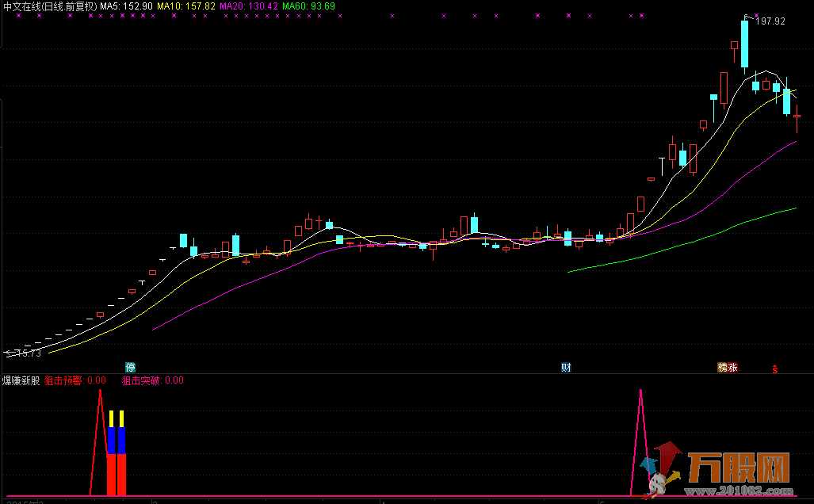
Task: Click the 财 financial info marker
Action: click(x=566, y=368)
